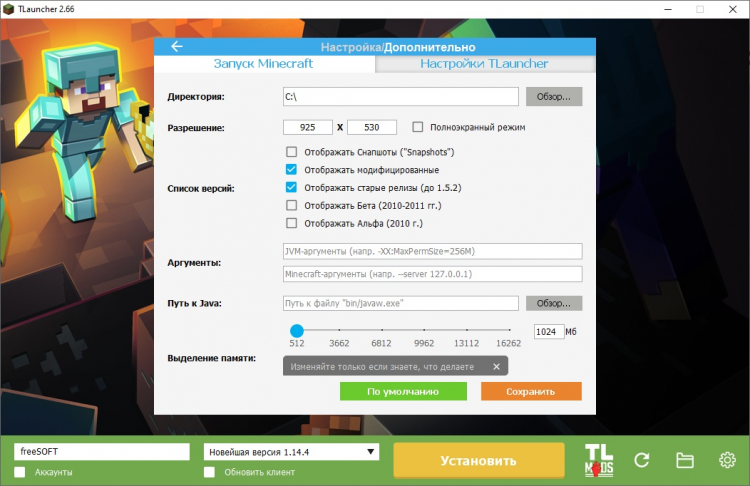Click the 9962 slider label
This screenshot has width=750, height=486.
(424, 343)
